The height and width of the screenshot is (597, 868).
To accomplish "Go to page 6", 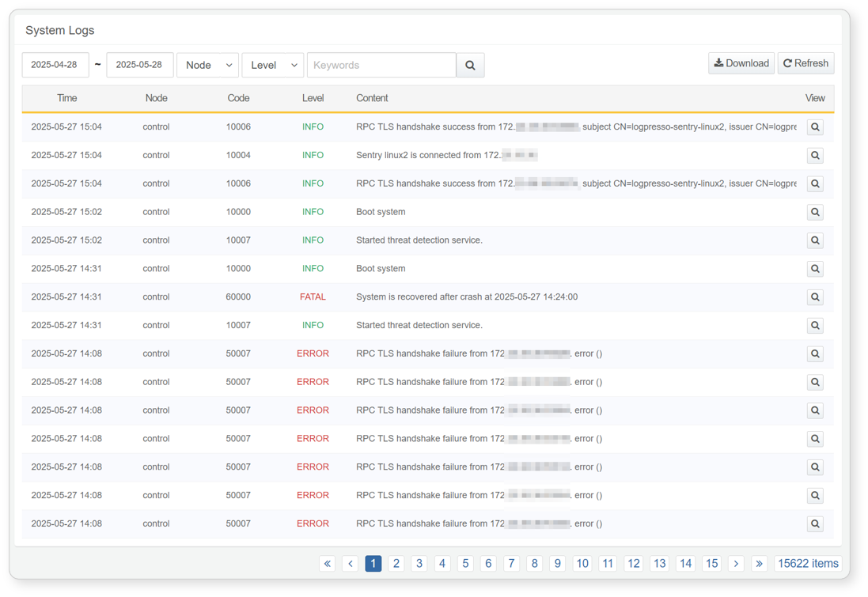I will coord(488,563).
